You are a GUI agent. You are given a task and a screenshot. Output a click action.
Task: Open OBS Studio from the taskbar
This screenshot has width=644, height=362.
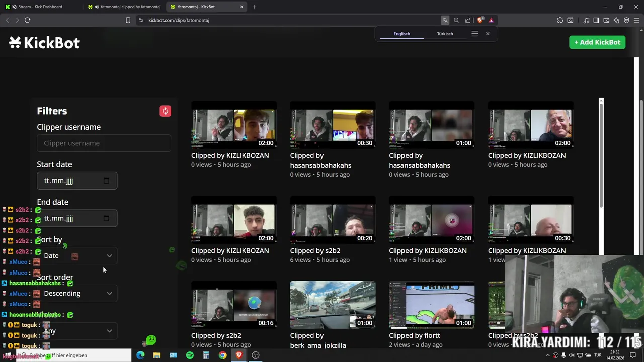[256, 355]
